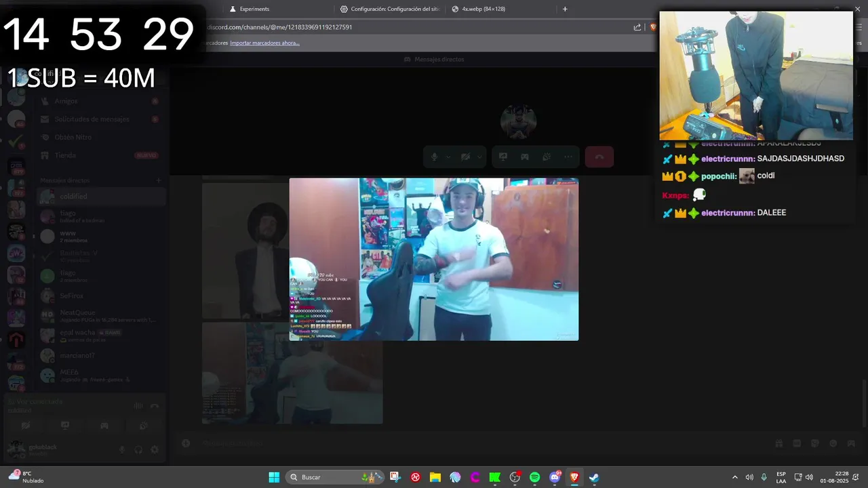
Task: Show hidden system tray icons
Action: (x=734, y=477)
